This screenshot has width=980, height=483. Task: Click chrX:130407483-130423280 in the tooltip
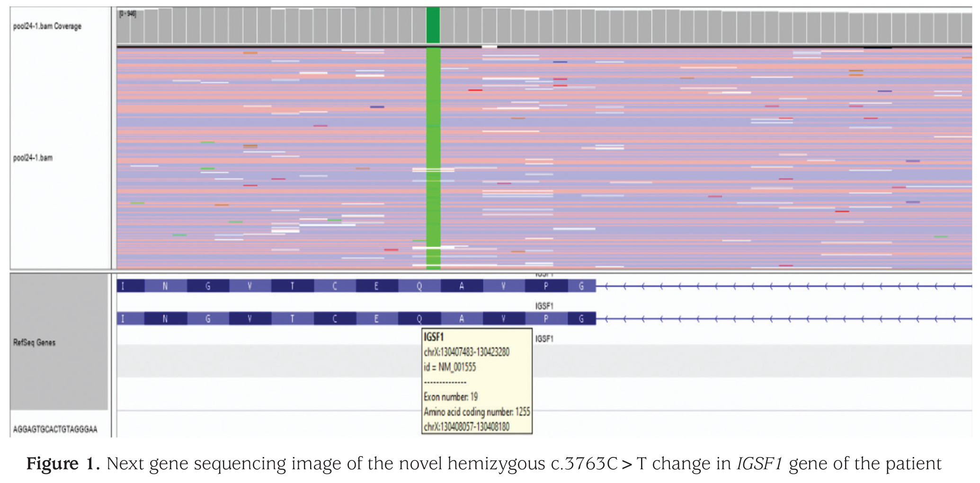(x=466, y=352)
